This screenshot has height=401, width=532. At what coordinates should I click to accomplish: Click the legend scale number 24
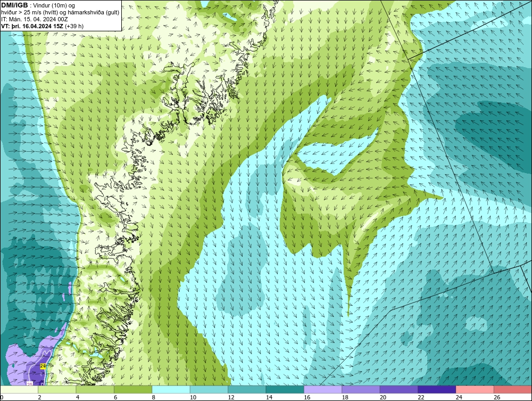[x=459, y=397]
